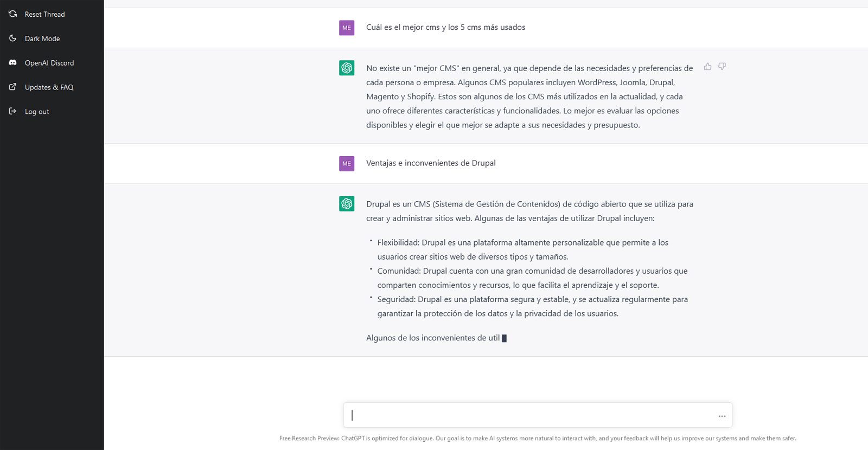Click the ME avatar beside "Ventajas e inconvenientes"
Image resolution: width=868 pixels, height=450 pixels.
click(347, 163)
